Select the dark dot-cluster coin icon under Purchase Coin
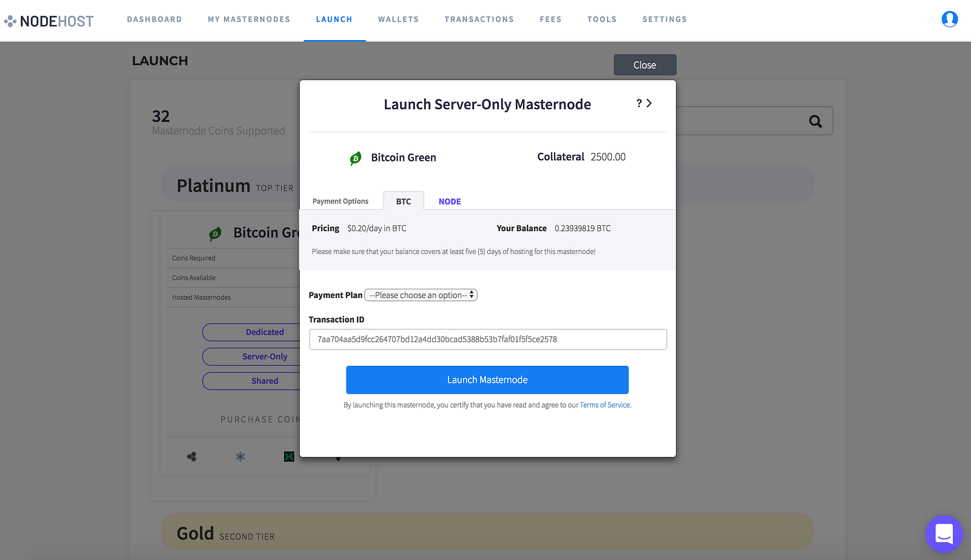The image size is (971, 560). (x=192, y=456)
